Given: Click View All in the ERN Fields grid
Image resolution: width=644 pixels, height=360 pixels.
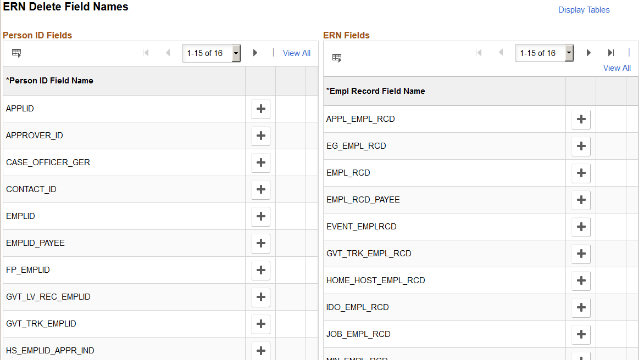Looking at the screenshot, I should 617,67.
